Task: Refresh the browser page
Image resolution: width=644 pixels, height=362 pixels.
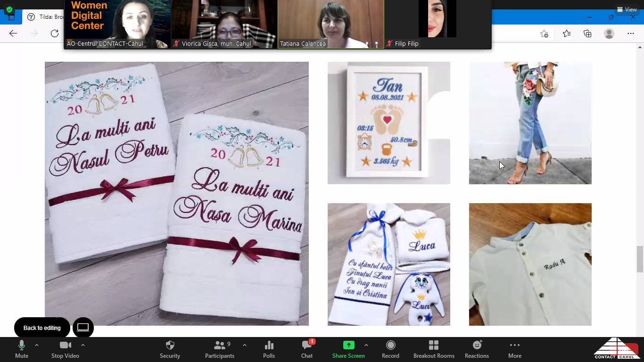Action: click(x=55, y=33)
